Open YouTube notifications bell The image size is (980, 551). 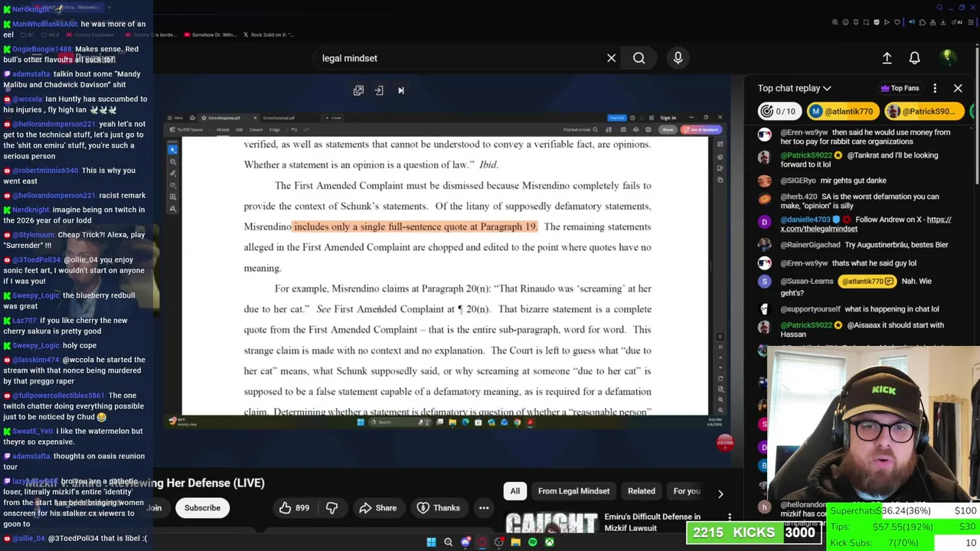914,58
